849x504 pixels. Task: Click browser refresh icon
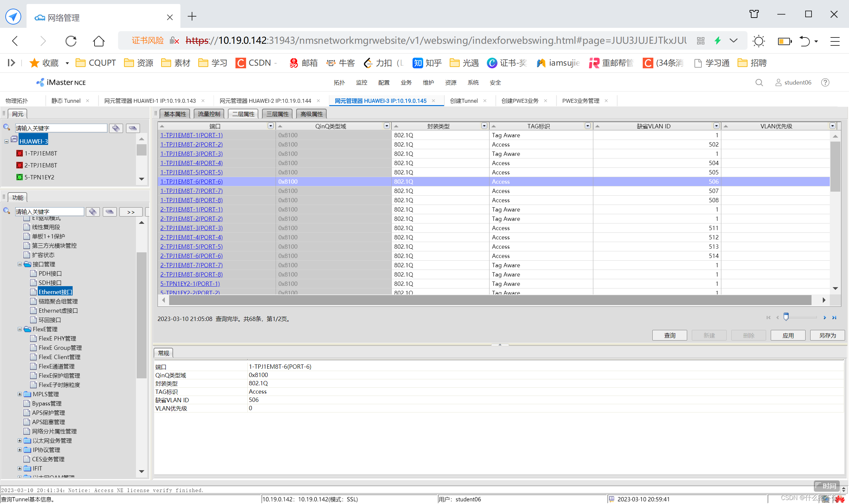point(71,41)
